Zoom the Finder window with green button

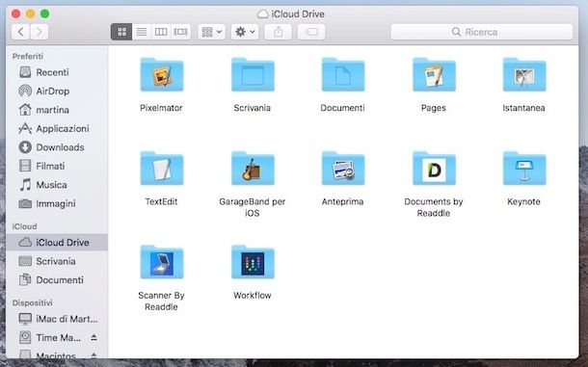coord(45,13)
